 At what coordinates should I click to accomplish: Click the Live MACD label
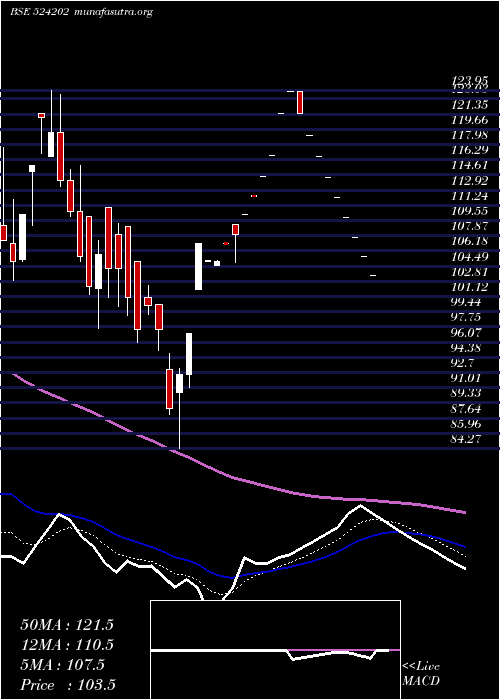coord(421,673)
